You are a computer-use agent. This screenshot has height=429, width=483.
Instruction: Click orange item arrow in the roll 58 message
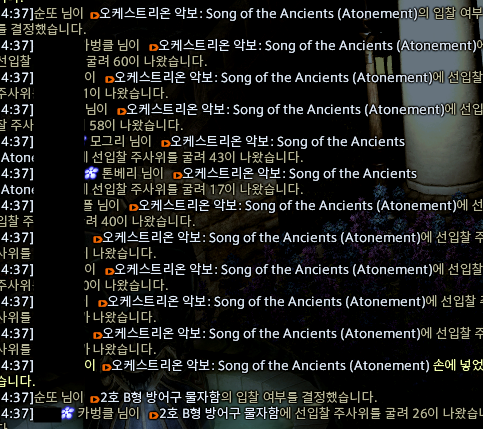(122, 111)
